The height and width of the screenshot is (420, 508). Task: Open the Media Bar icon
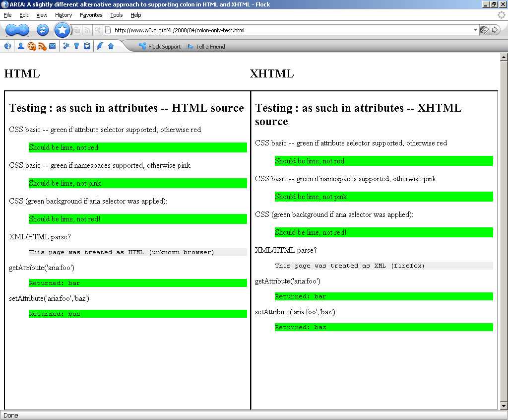pos(31,46)
